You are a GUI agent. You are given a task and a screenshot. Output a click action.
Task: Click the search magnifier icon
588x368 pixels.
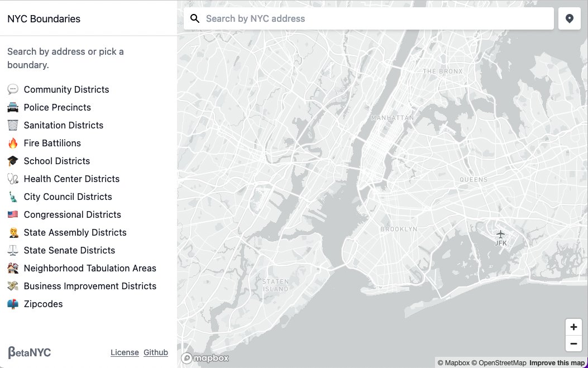pyautogui.click(x=194, y=18)
